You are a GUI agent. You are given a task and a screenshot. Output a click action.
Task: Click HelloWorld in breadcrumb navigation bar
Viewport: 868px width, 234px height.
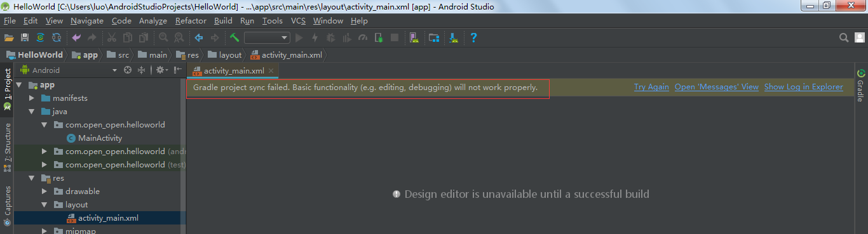coord(35,55)
